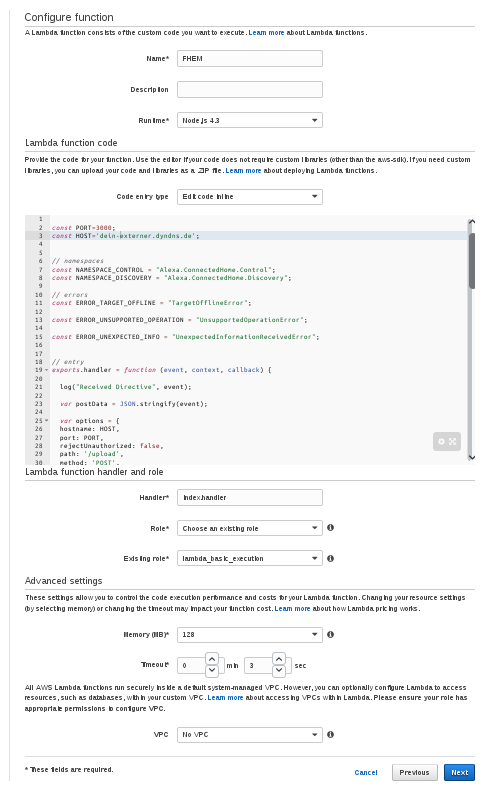This screenshot has height=802, width=496.
Task: Toggle code editor fullscreen icon
Action: 453,441
